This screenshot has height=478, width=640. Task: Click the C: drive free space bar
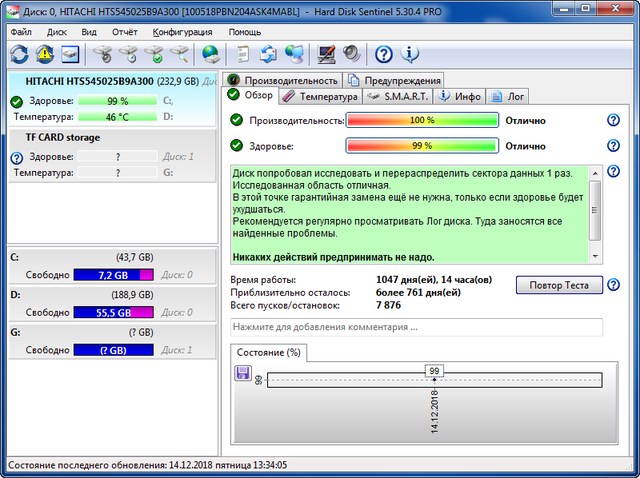tap(113, 274)
